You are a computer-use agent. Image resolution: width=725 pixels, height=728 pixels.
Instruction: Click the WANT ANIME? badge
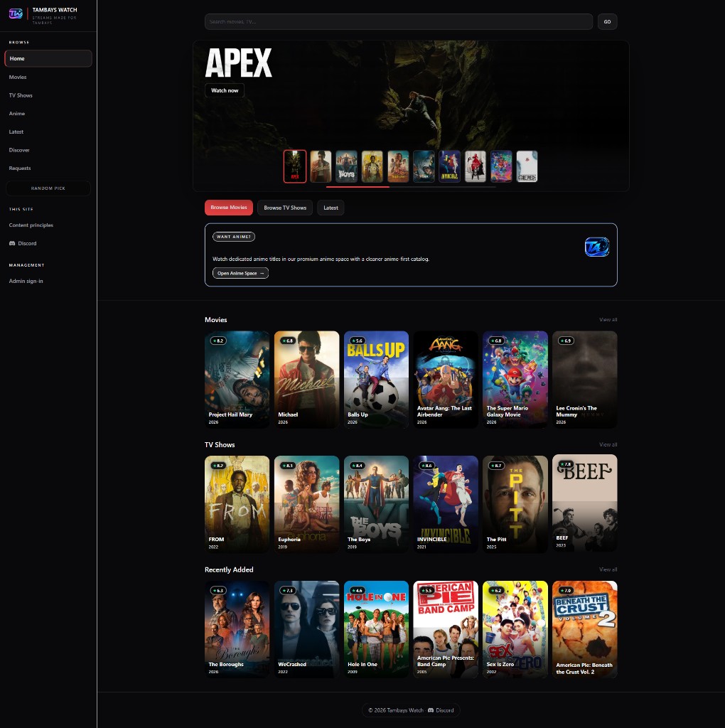(233, 237)
